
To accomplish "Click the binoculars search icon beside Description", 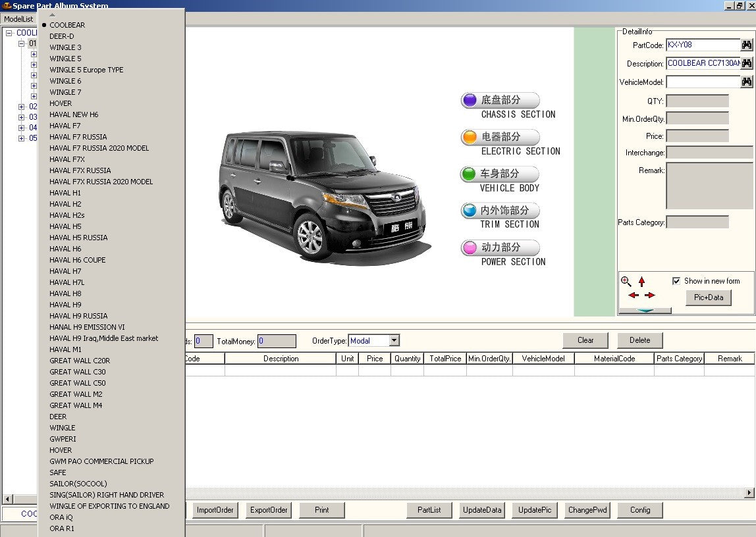I will point(747,64).
